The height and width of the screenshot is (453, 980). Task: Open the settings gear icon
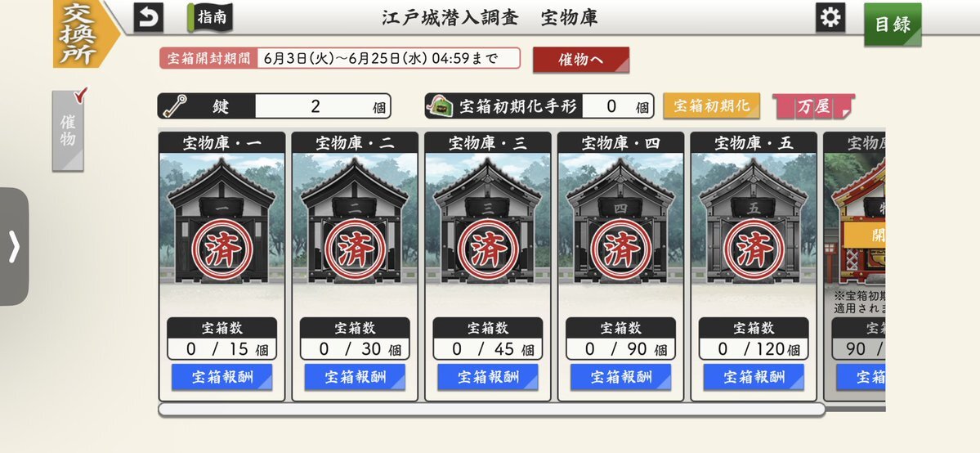pos(830,17)
